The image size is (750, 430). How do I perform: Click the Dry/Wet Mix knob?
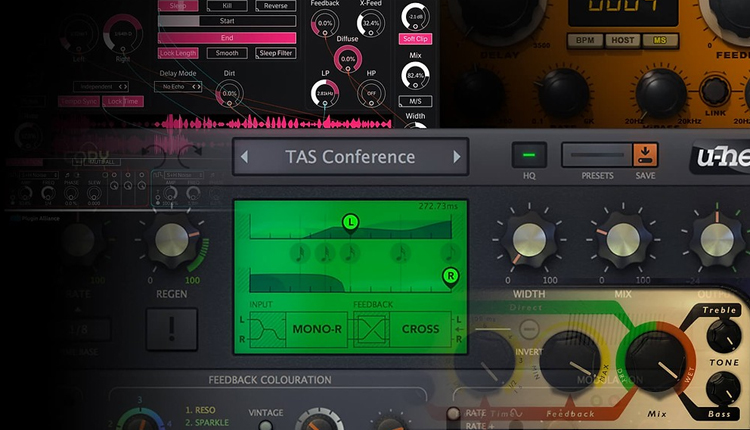(655, 361)
